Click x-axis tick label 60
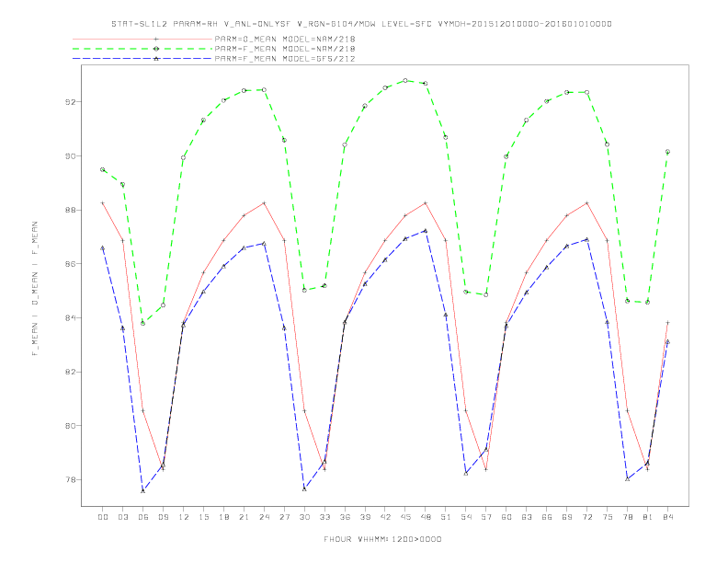Image resolution: width=728 pixels, height=563 pixels. click(506, 517)
